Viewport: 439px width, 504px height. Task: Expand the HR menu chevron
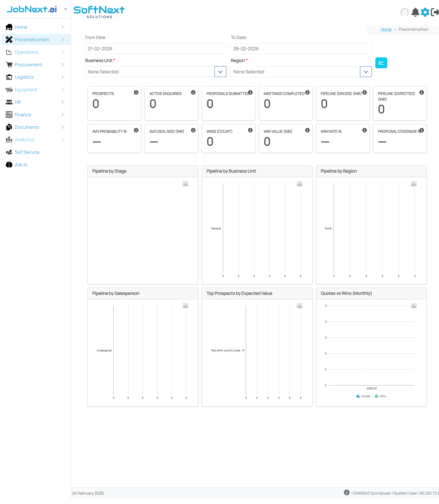[63, 102]
